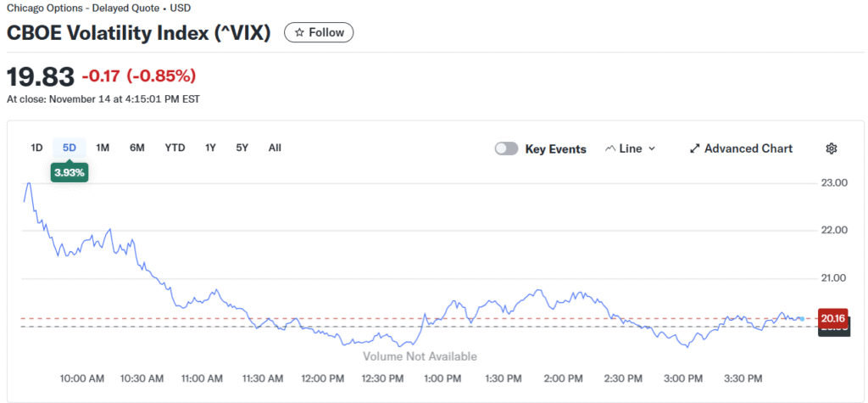Select the 1Y time range
Viewport: 868px width, 403px height.
(x=210, y=148)
